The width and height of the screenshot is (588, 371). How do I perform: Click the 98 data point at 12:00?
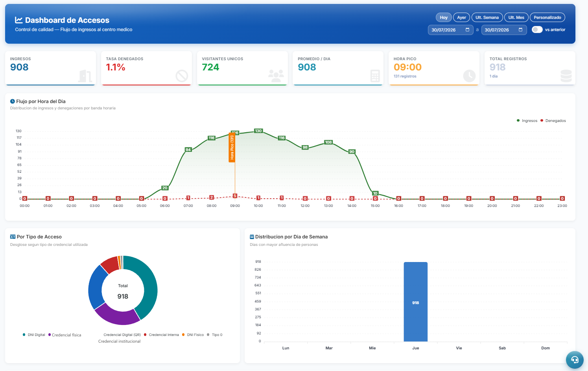[x=305, y=148]
